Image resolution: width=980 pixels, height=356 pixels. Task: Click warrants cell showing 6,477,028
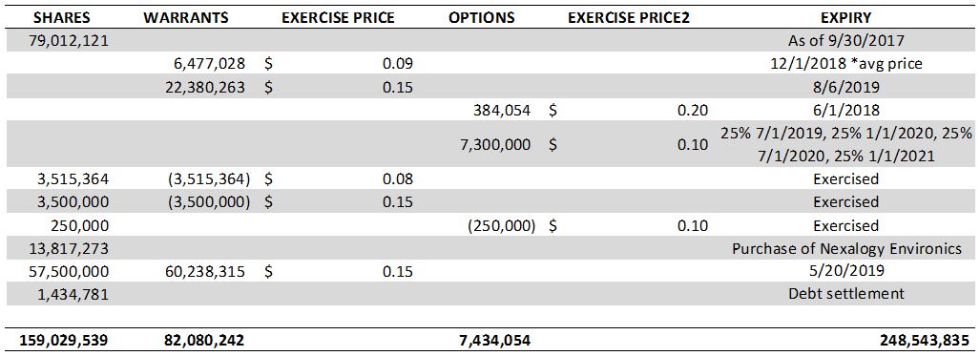tap(209, 64)
